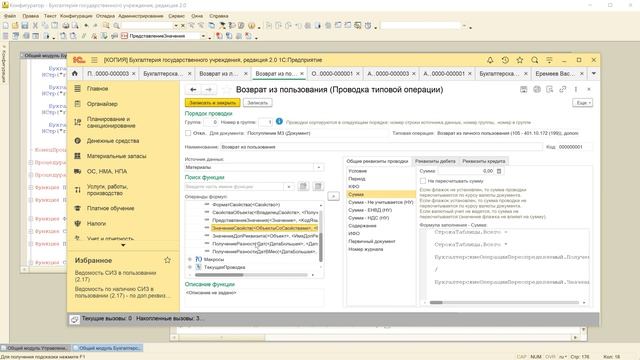
Task: Open the search magnifier in 1C title bar
Action: (x=534, y=60)
